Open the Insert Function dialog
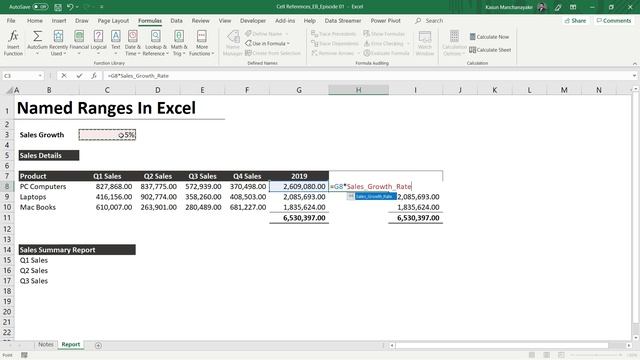This screenshot has width=640, height=360. tap(13, 42)
